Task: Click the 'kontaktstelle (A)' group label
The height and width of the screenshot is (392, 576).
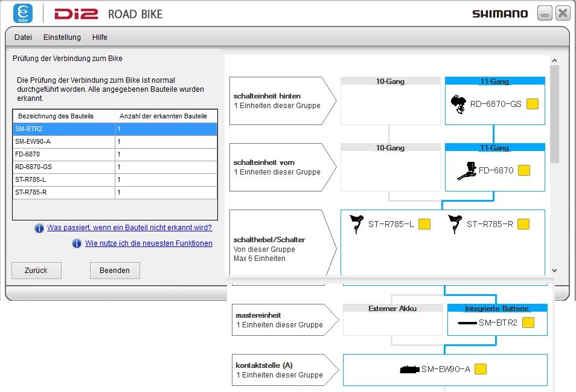Action: click(285, 370)
